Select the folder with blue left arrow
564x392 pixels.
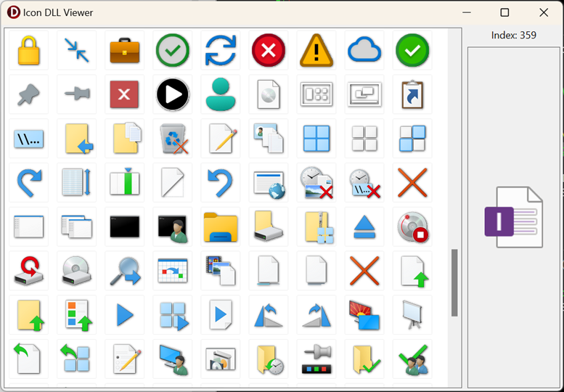pos(79,139)
